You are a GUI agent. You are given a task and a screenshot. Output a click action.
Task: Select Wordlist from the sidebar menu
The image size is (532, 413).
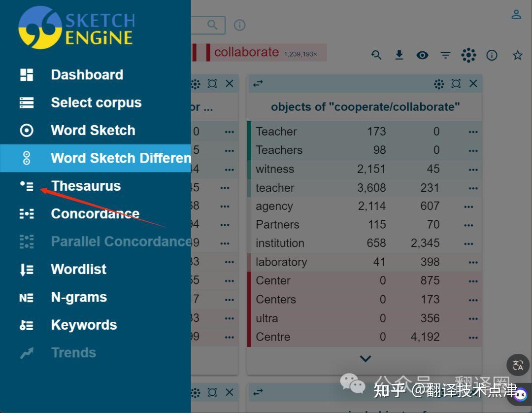coord(78,269)
